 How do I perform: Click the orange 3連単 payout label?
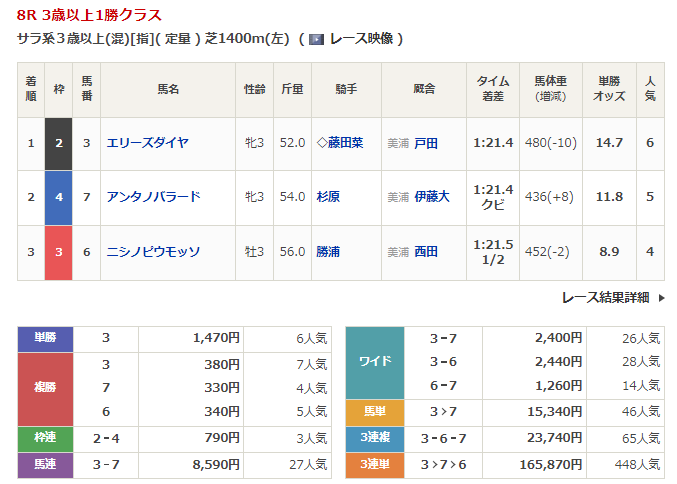(x=374, y=465)
